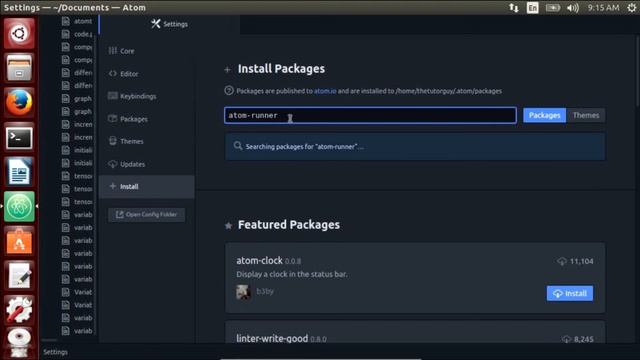Open the Updates settings section

(x=127, y=164)
